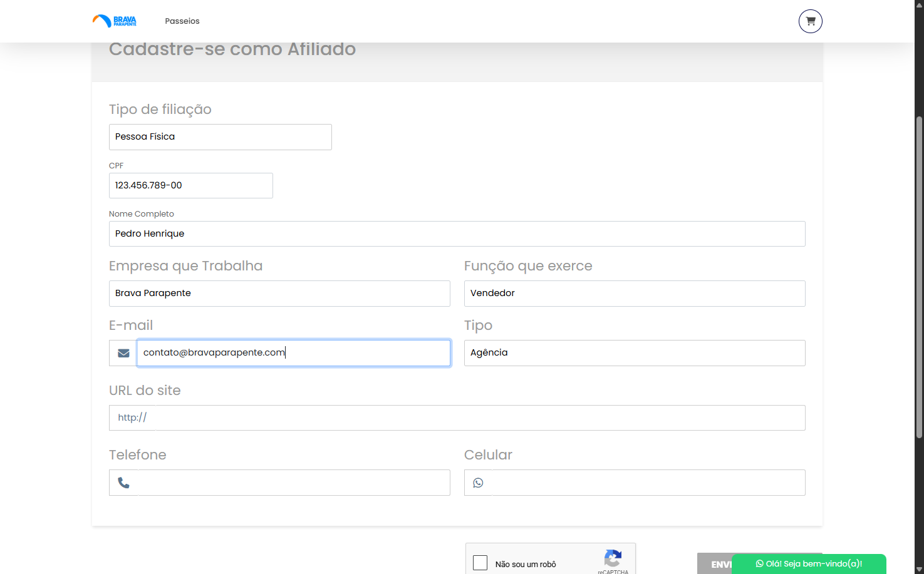Click the reCAPTCHA logo
The image size is (924, 574).
[613, 558]
